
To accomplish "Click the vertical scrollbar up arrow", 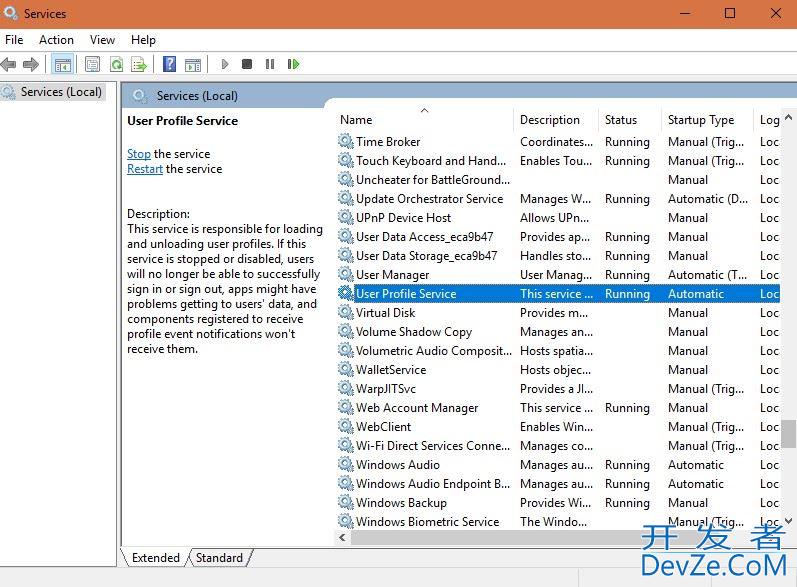I will pos(788,117).
